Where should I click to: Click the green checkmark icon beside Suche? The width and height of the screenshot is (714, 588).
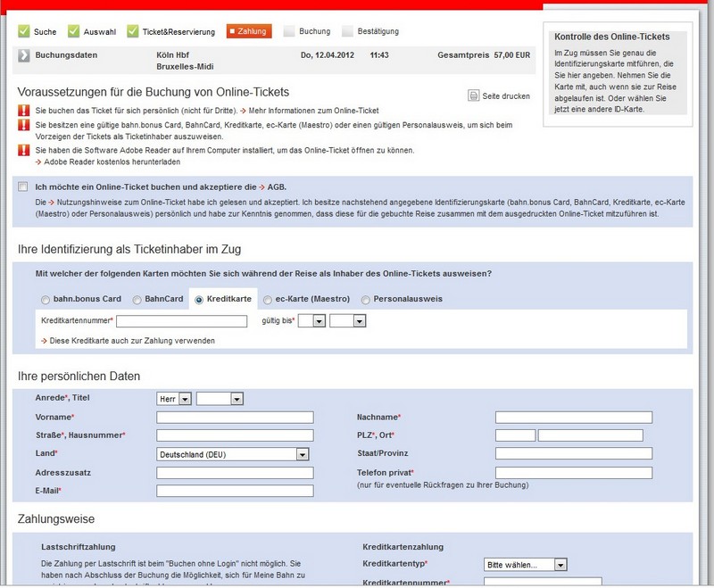(x=24, y=31)
